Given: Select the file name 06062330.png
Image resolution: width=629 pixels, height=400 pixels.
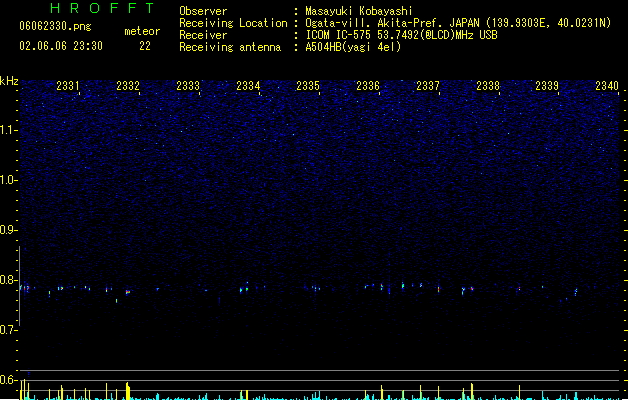Looking at the screenshot, I should (x=55, y=26).
